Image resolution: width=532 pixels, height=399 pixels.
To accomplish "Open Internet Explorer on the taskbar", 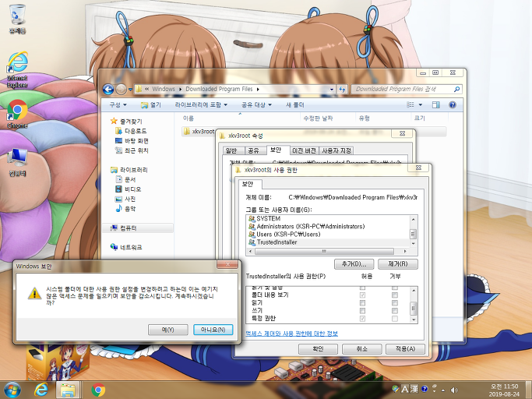I will click(x=41, y=390).
